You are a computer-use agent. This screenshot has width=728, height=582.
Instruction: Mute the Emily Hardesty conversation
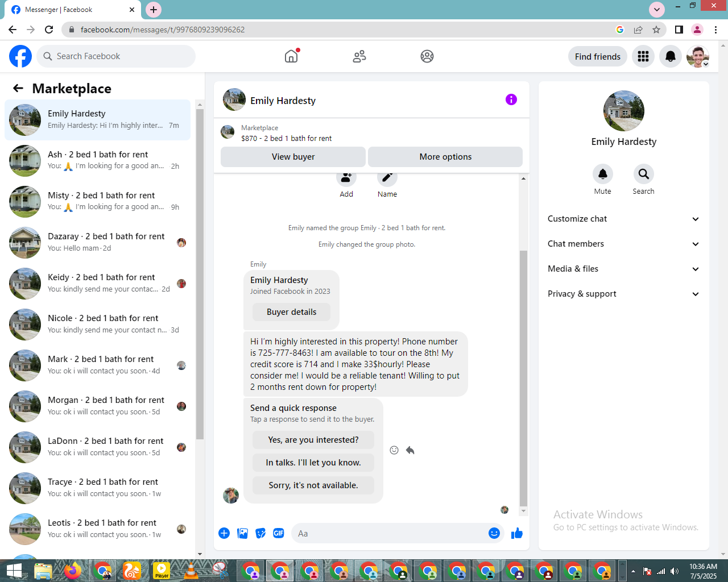coord(603,174)
